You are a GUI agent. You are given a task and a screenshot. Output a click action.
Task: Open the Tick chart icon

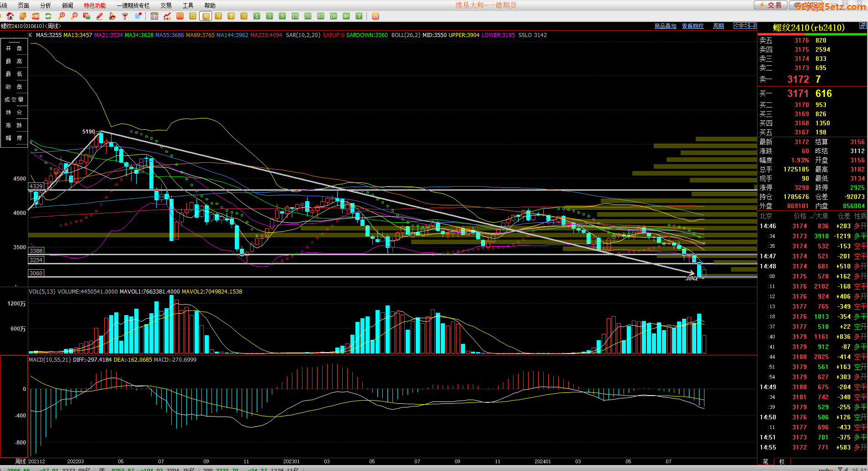click(180, 16)
